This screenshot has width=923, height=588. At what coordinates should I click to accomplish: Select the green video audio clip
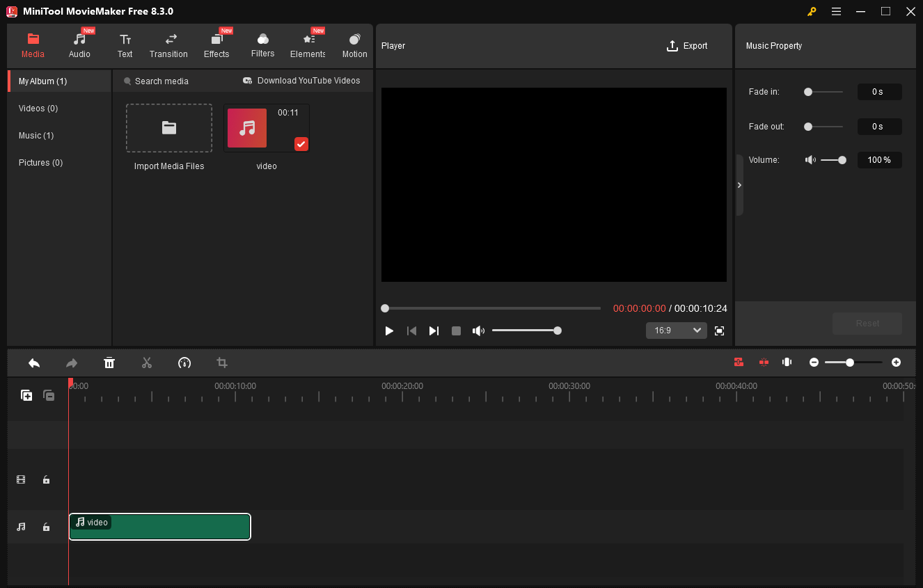tap(160, 527)
